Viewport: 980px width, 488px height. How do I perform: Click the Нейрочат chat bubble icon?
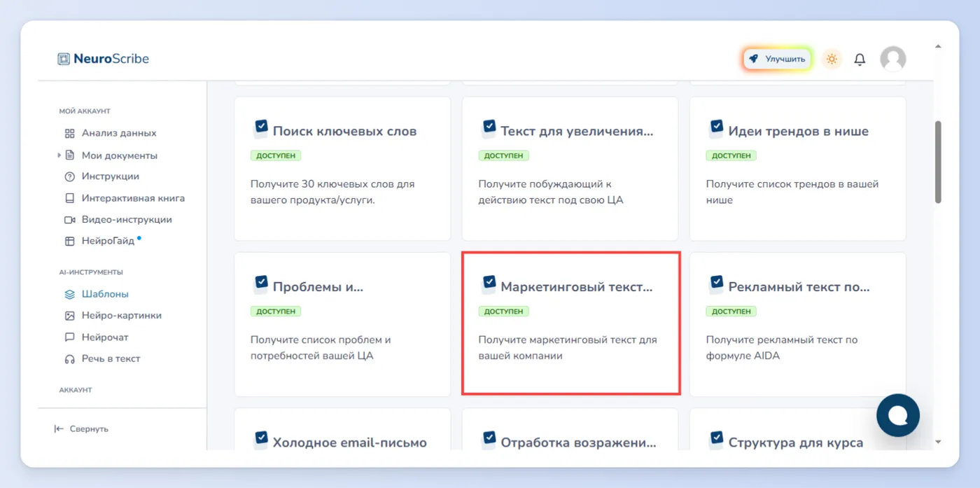tap(69, 337)
